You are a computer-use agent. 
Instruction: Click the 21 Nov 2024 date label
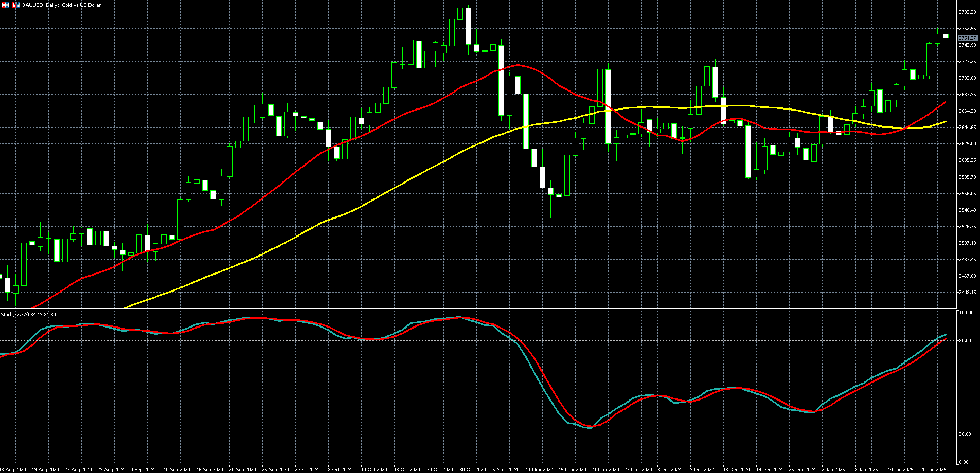(x=605, y=470)
